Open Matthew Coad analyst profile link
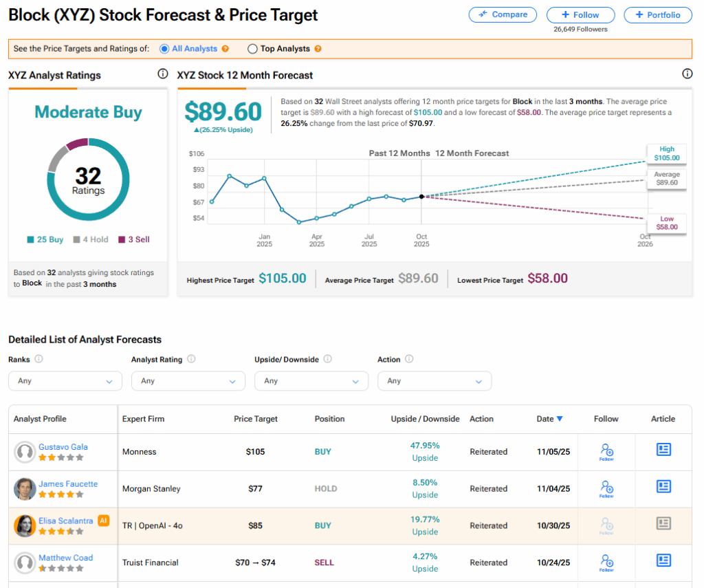 click(65, 558)
